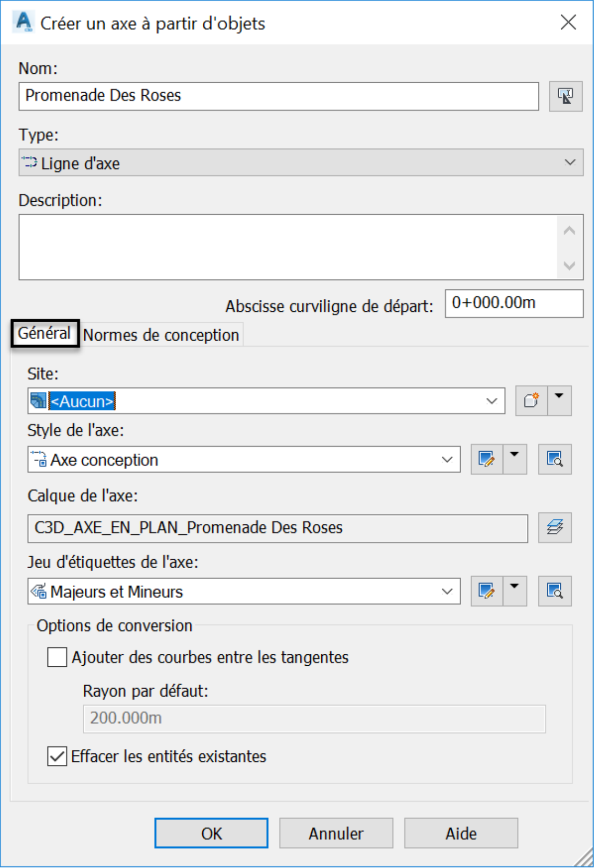Uncheck Effacer les entités existantes

point(57,756)
